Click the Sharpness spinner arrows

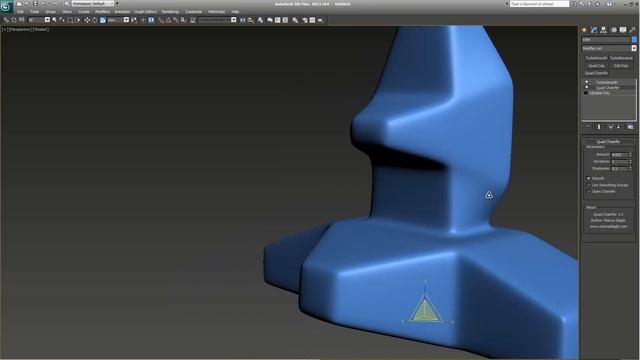click(x=630, y=169)
